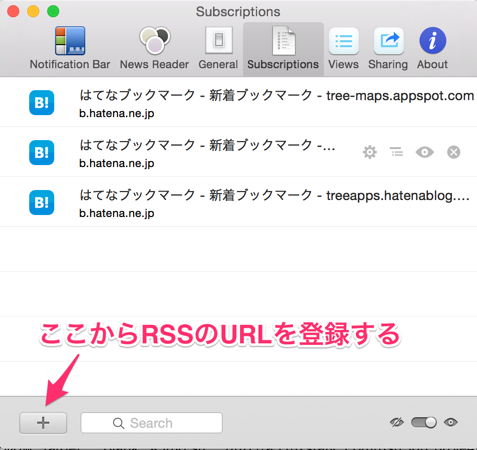
Task: Add a new subscription with the plus button
Action: coord(43,423)
